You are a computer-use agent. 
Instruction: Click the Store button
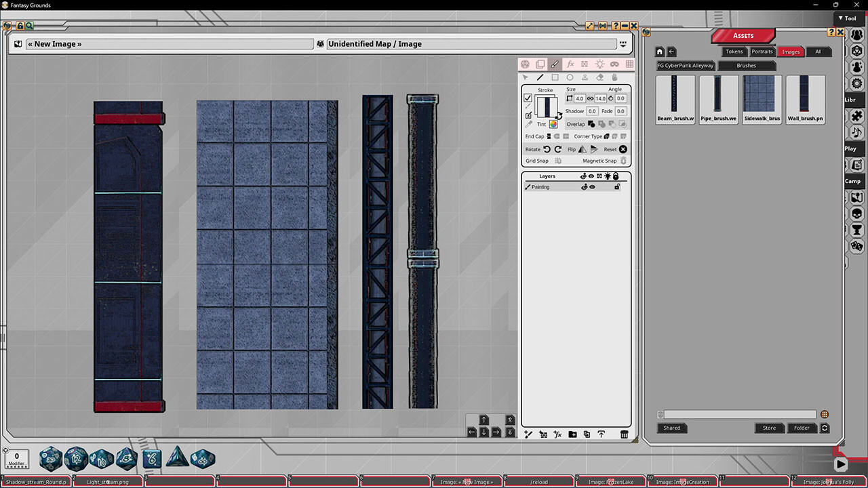769,428
